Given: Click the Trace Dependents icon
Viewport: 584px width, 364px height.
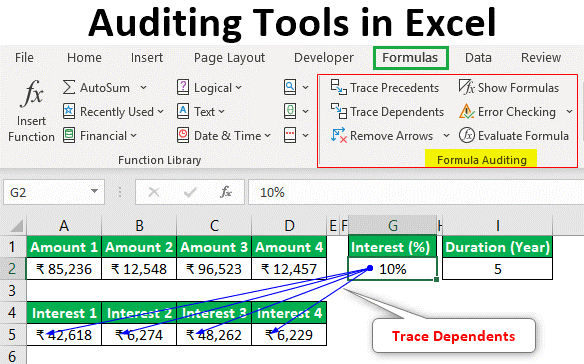Looking at the screenshot, I should point(339,111).
